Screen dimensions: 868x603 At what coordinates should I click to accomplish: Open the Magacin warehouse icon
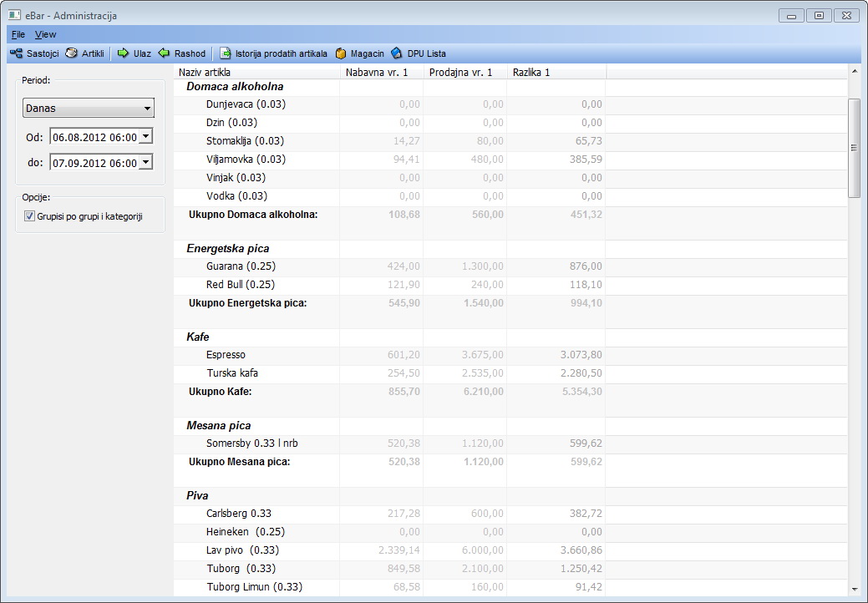tap(341, 53)
